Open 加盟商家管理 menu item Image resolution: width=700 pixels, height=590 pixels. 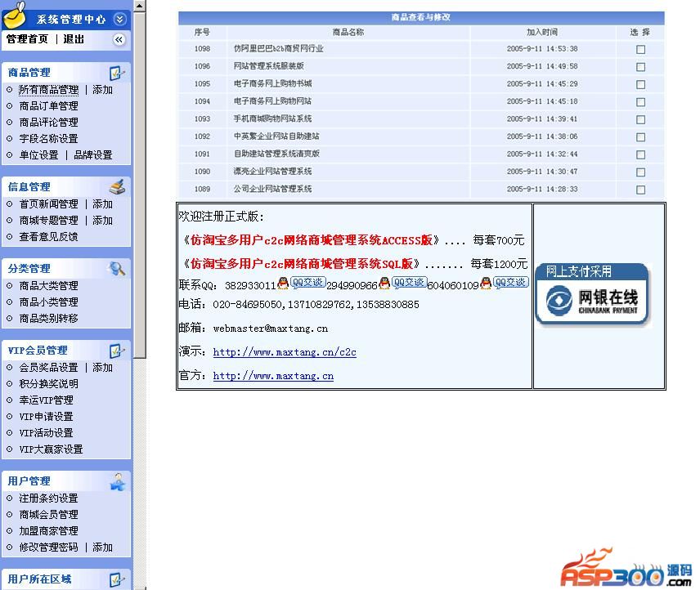click(49, 531)
